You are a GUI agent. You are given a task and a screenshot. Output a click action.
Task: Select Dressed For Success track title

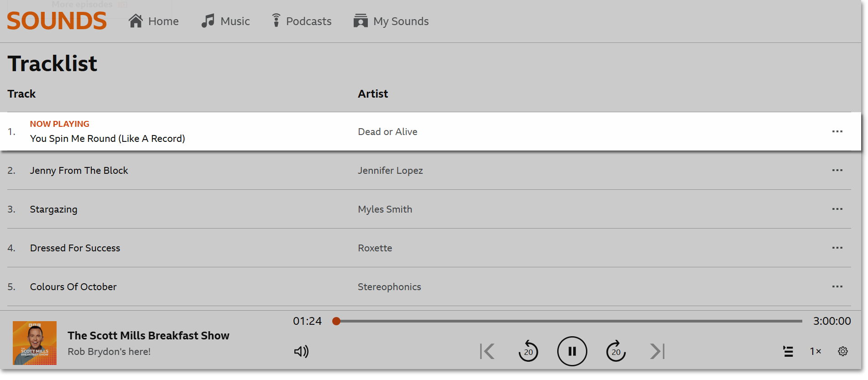tap(75, 248)
